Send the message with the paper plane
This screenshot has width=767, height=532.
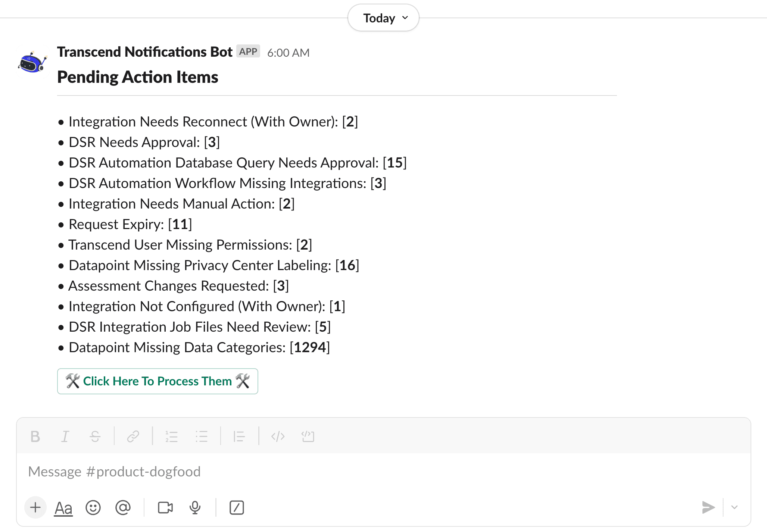click(x=708, y=507)
